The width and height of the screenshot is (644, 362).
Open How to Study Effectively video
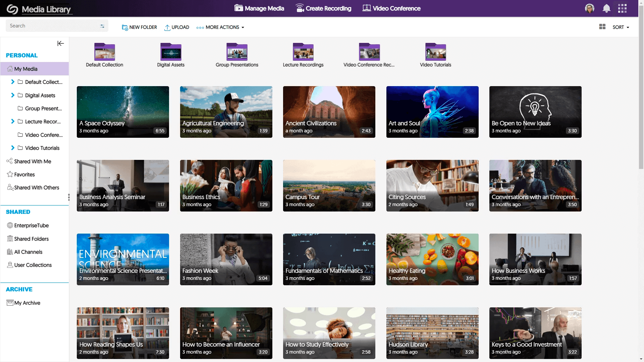329,333
